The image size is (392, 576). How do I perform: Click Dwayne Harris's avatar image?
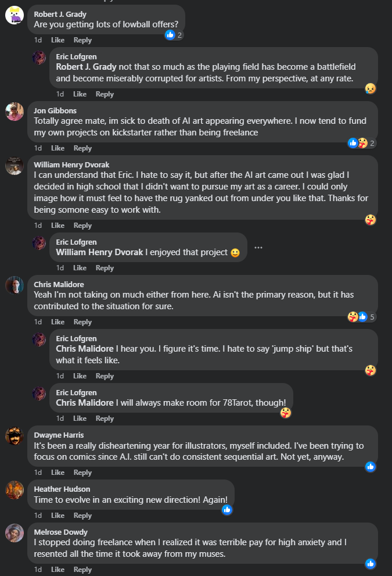click(x=15, y=436)
